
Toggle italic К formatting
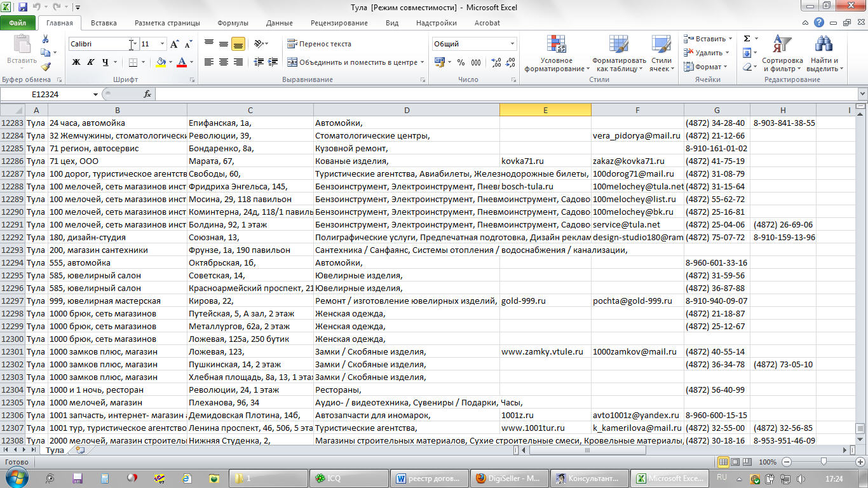tap(91, 62)
